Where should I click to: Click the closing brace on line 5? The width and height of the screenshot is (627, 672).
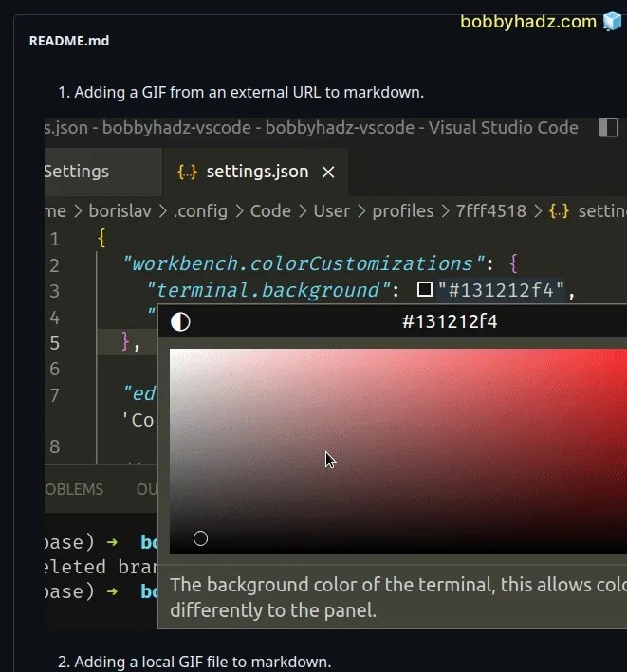[126, 341]
